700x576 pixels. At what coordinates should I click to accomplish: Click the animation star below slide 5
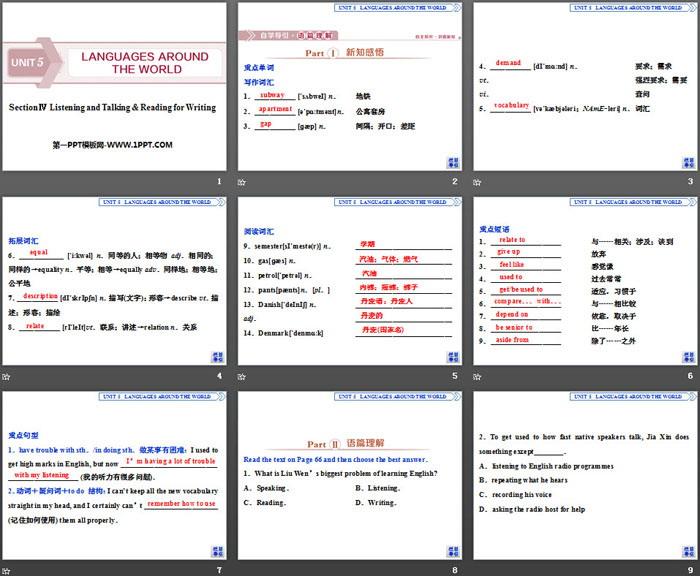241,375
